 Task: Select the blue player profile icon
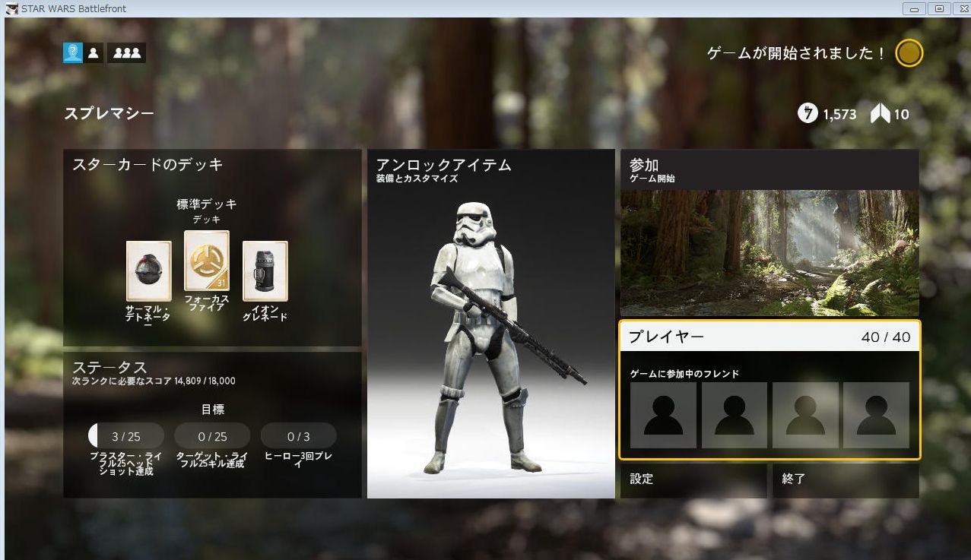coord(73,52)
